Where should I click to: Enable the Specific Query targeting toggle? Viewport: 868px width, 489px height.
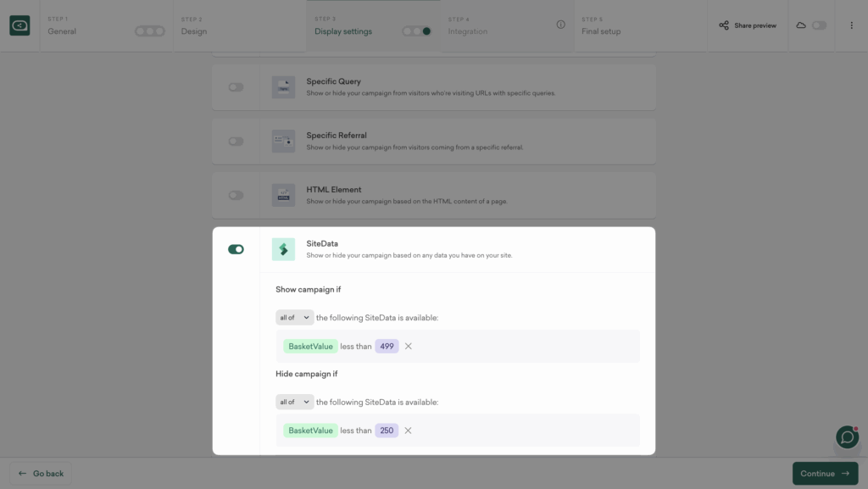(235, 86)
